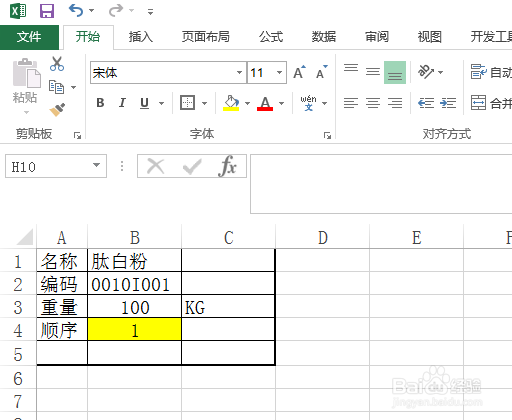This screenshot has width=512, height=420.
Task: Switch to the 公式 (Formulas) tab
Action: coord(271,37)
